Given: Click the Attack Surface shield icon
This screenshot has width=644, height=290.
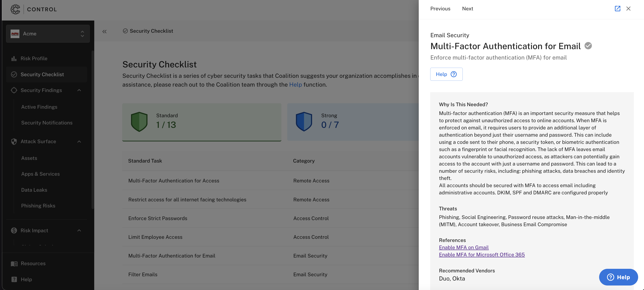Looking at the screenshot, I should coord(14,141).
